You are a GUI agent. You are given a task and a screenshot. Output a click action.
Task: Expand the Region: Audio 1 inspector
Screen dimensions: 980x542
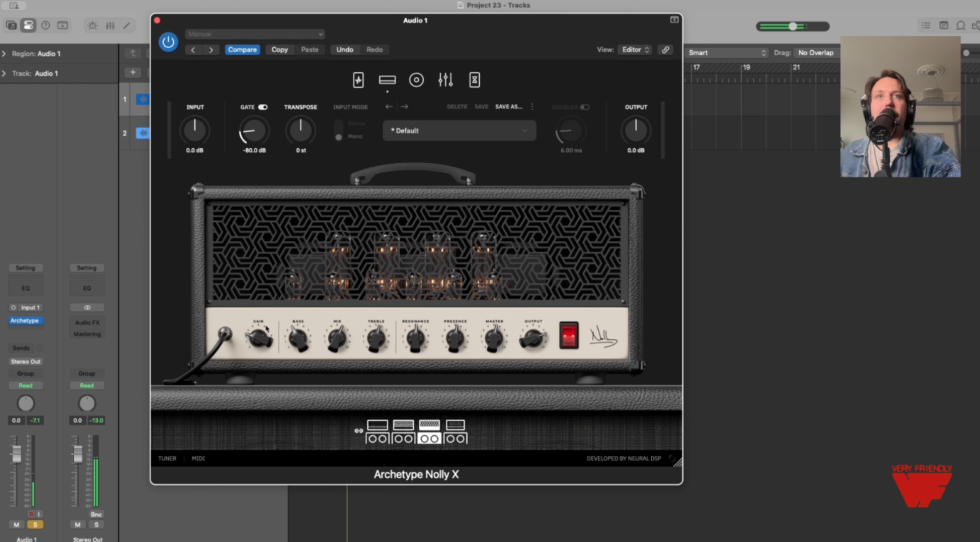4,54
